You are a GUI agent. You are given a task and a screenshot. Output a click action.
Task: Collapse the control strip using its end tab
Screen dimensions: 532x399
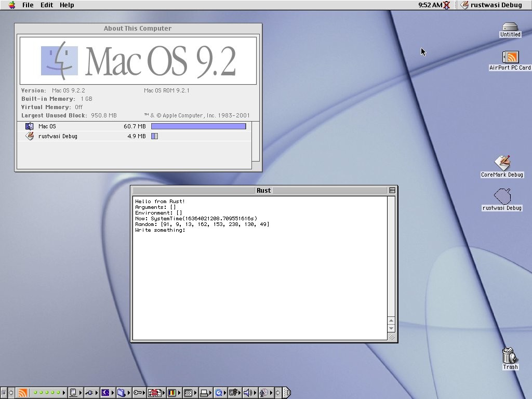(287, 393)
